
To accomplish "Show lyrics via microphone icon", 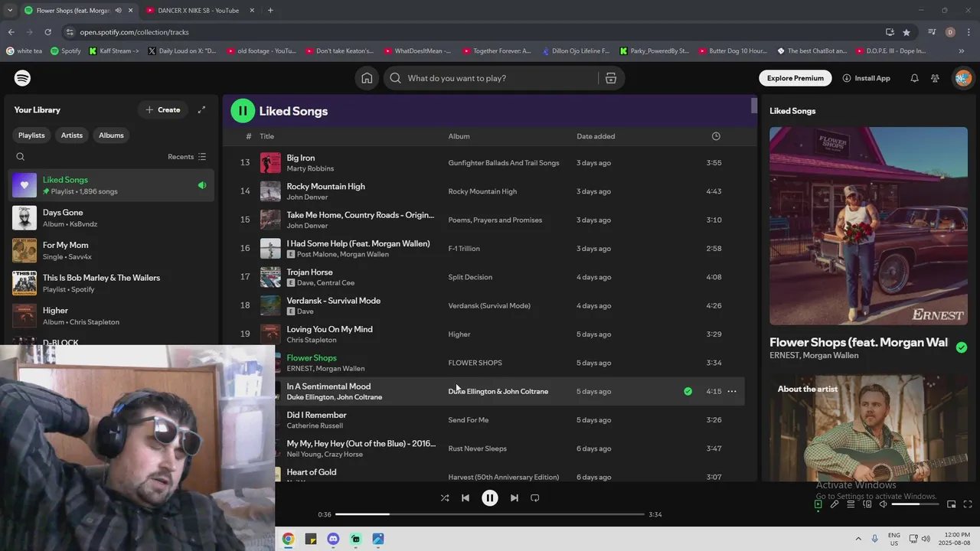I will point(835,504).
